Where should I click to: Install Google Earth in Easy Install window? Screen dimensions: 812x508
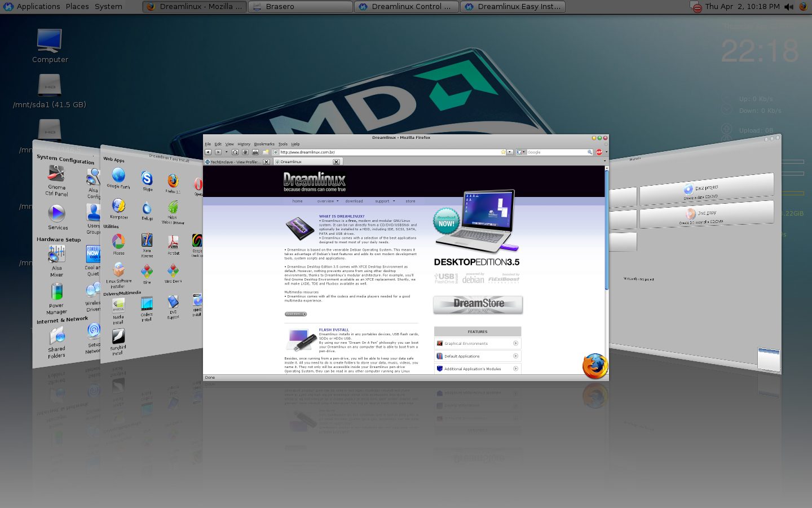(118, 175)
